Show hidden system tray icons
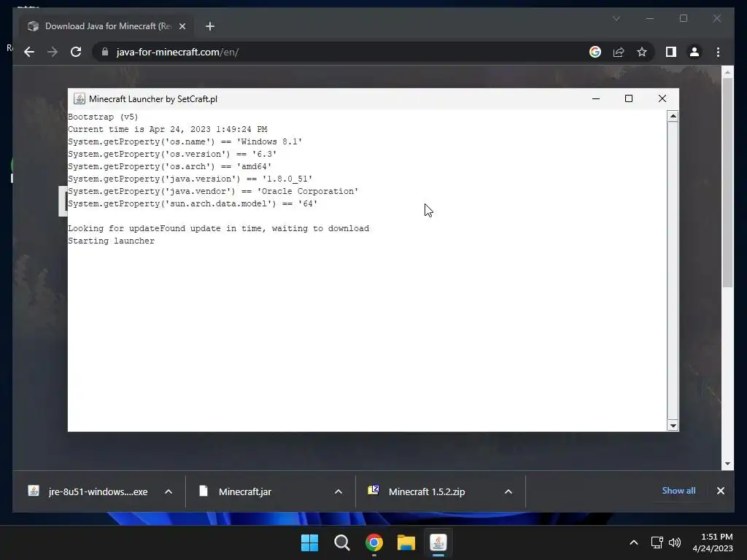Screen dimensions: 747x560 [x=634, y=542]
